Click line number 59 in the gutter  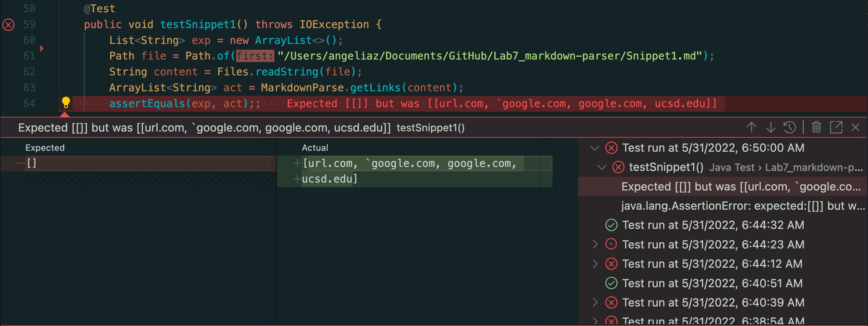(x=29, y=24)
